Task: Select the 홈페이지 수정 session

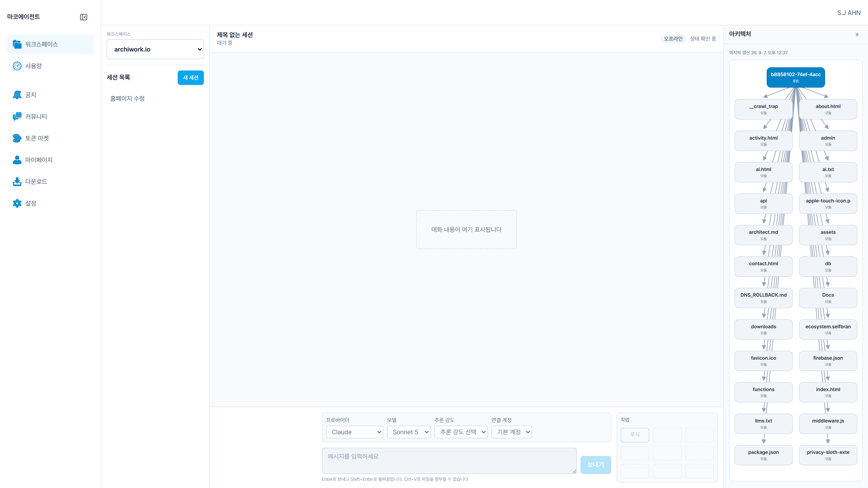Action: coord(155,98)
